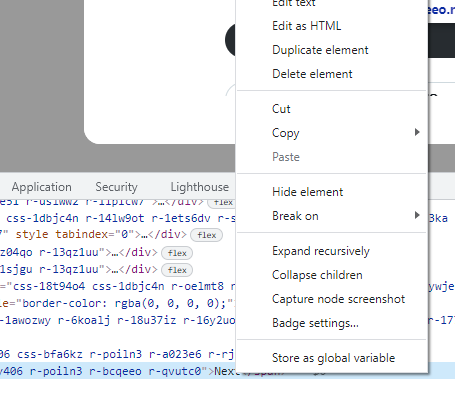Choose Duplicate element

point(332,50)
